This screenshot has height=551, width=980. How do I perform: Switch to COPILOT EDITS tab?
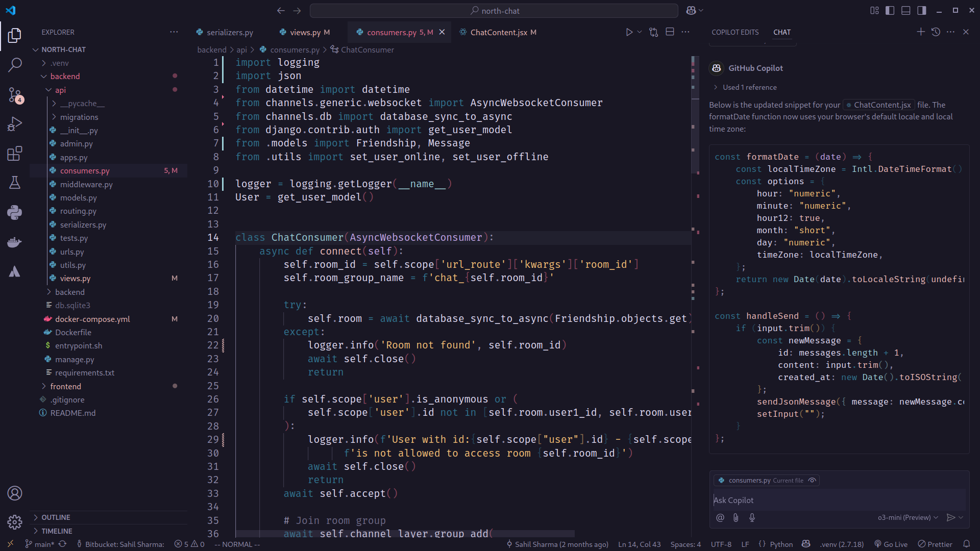click(x=735, y=32)
